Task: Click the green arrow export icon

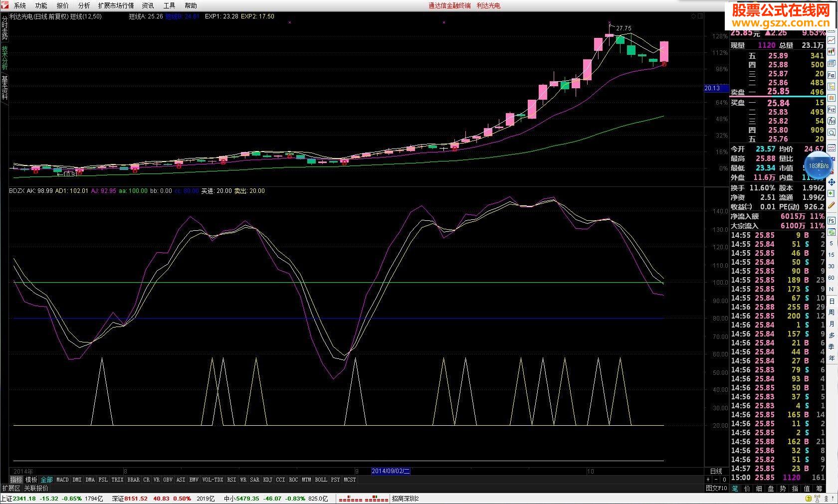Action: [832, 193]
